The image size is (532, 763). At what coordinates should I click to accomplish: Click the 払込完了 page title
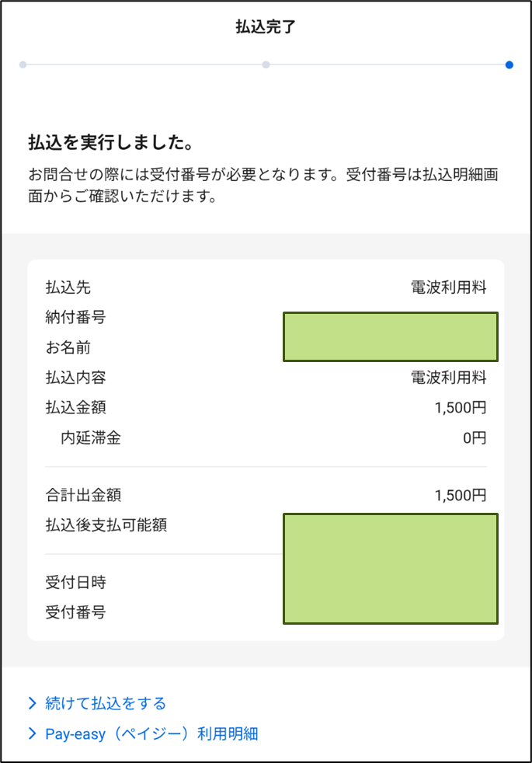266,27
